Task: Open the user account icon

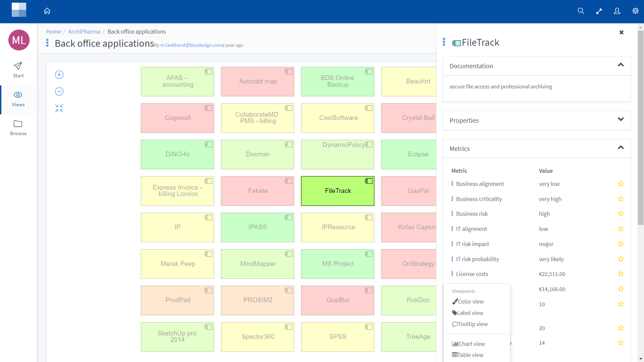Action: click(617, 11)
